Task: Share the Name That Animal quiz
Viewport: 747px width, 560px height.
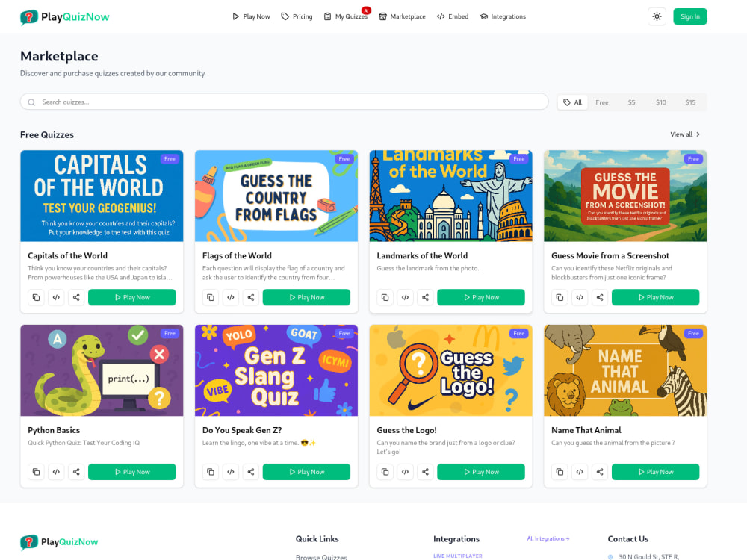Action: pyautogui.click(x=600, y=472)
